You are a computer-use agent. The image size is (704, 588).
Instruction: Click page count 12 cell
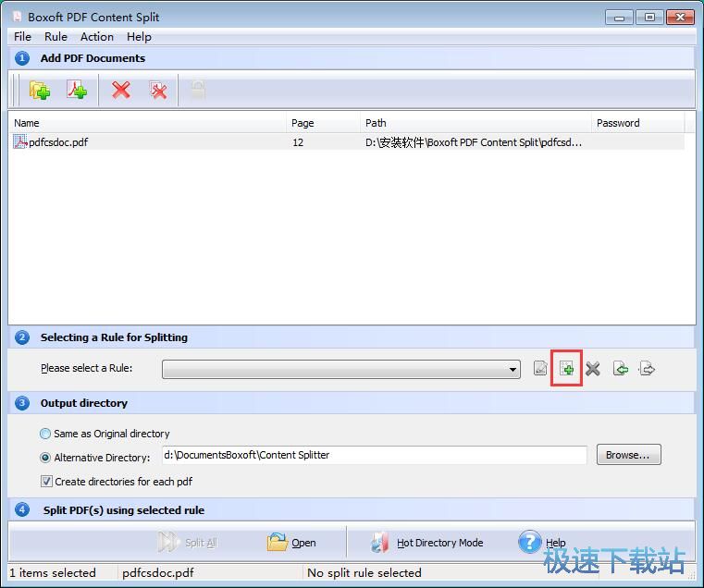point(298,142)
